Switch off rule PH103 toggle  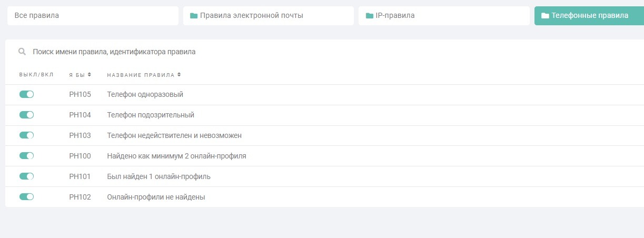click(x=26, y=135)
